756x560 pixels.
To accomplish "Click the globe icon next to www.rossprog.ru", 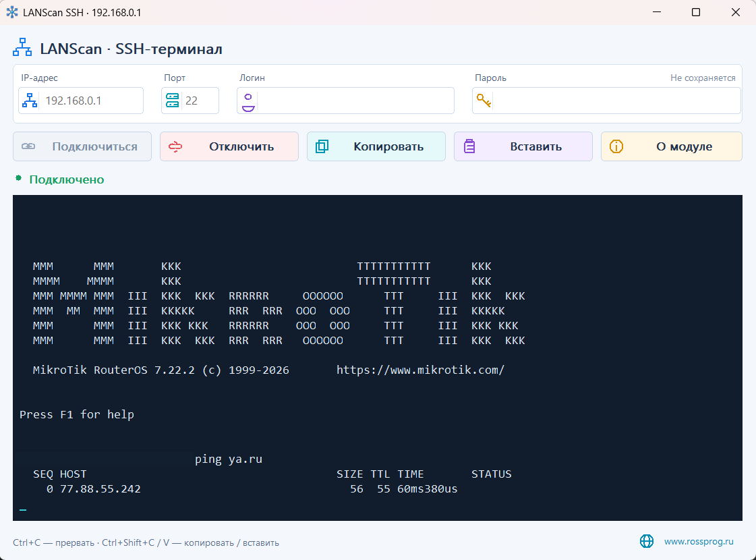I will pos(647,541).
